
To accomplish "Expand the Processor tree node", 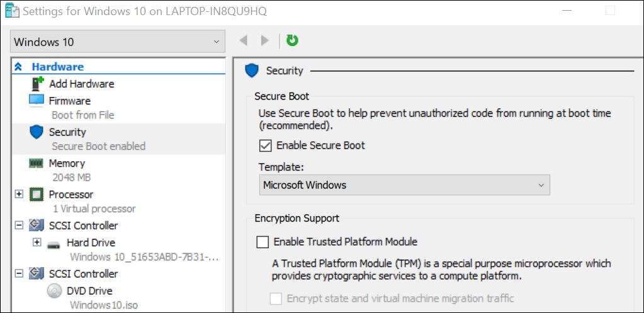I will (19, 195).
